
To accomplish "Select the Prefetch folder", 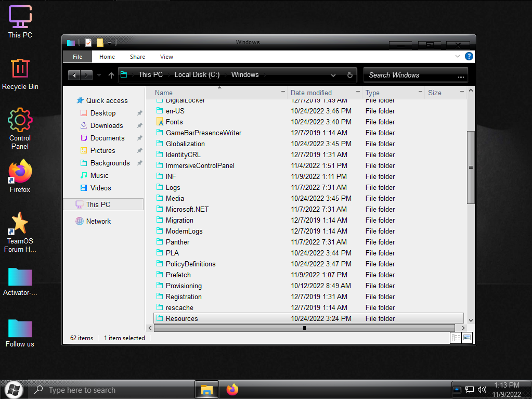I will point(178,275).
